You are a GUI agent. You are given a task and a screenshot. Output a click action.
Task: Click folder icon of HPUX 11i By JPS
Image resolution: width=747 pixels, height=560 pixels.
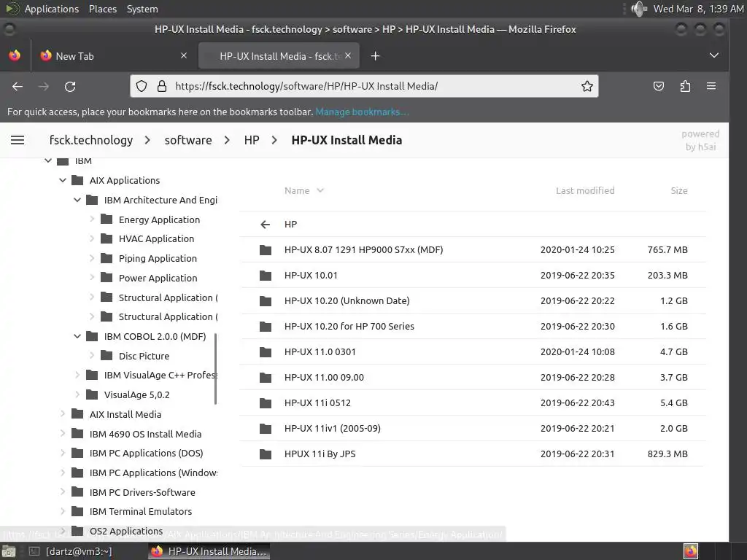[x=266, y=454]
